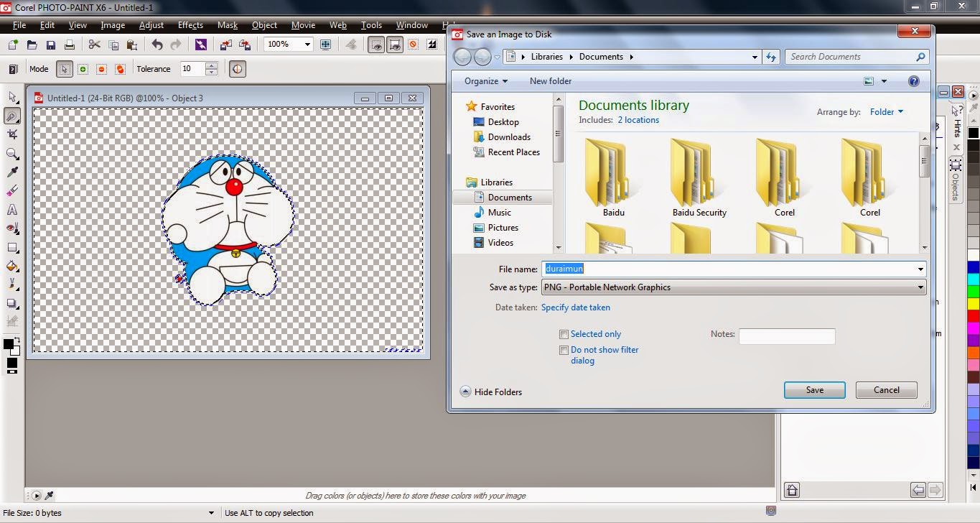Screen dimensions: 980x523
Task: Click the Undo arrow icon
Action: point(157,45)
